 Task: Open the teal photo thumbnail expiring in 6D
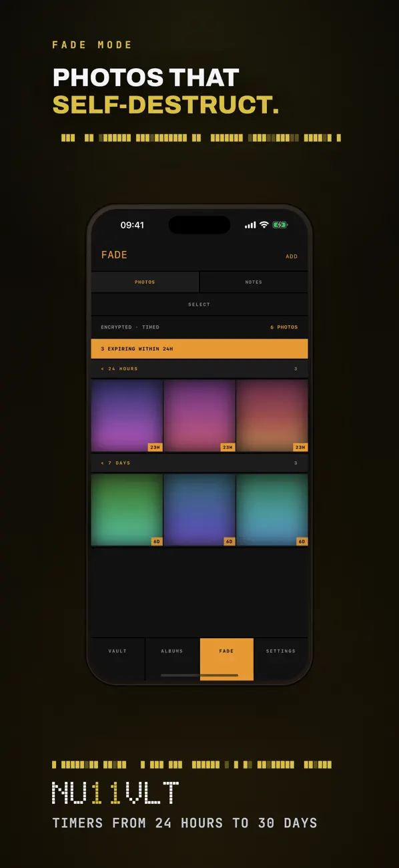pos(272,510)
